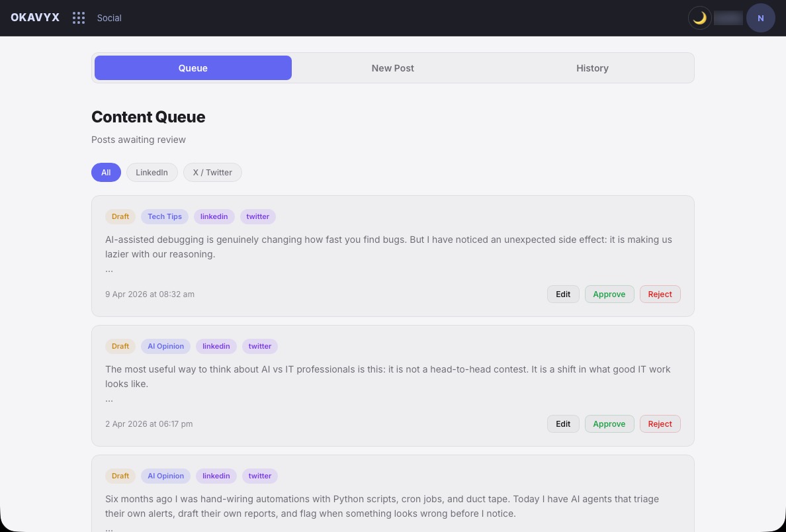Click linkedin tag on 2 Apr post
This screenshot has width=786, height=532.
coord(216,347)
